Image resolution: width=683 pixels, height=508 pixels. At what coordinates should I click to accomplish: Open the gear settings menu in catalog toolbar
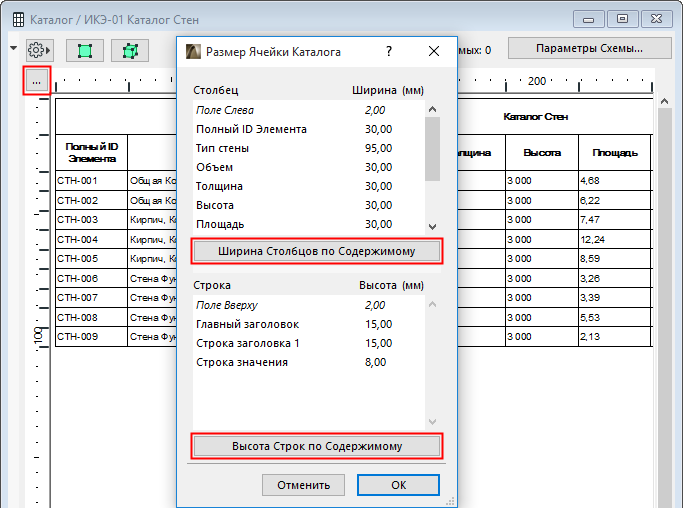coord(39,50)
